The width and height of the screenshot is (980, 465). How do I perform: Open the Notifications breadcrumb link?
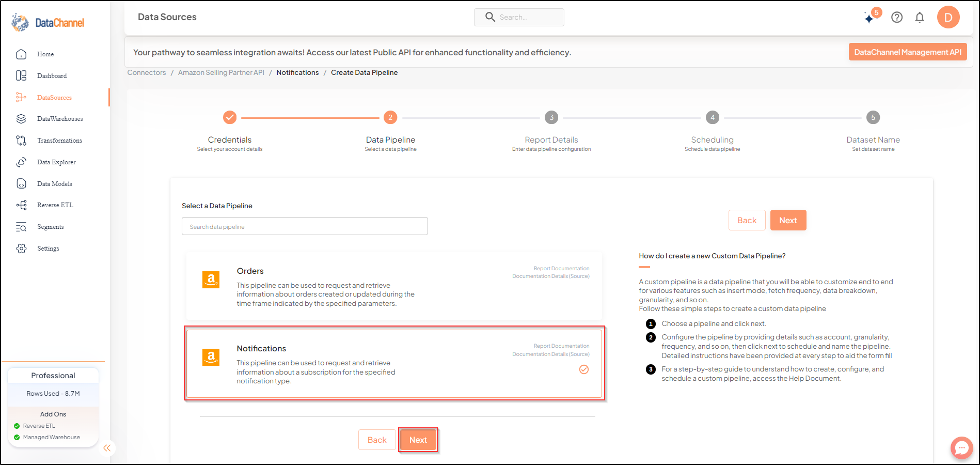tap(297, 72)
